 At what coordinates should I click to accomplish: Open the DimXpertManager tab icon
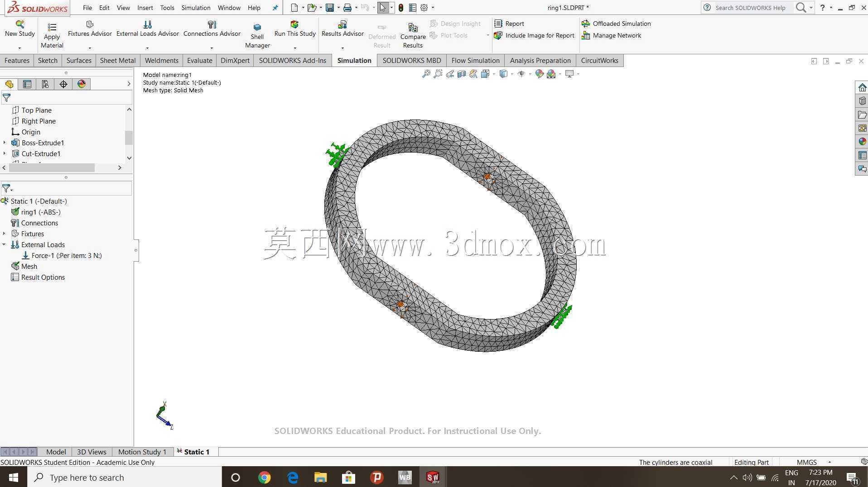tap(63, 84)
